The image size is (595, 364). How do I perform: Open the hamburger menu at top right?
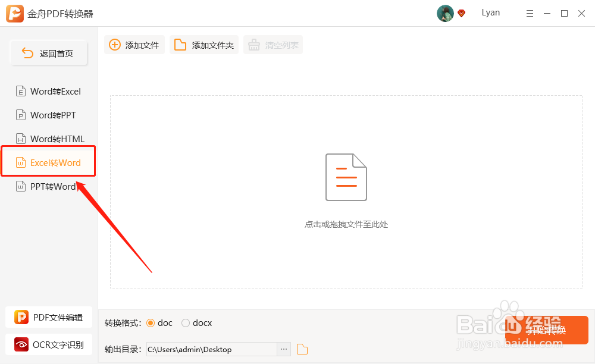click(530, 12)
